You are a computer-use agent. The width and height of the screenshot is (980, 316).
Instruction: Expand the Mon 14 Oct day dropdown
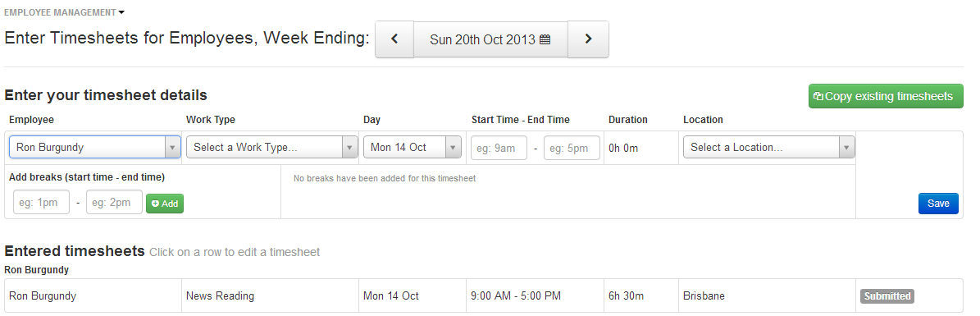413,148
